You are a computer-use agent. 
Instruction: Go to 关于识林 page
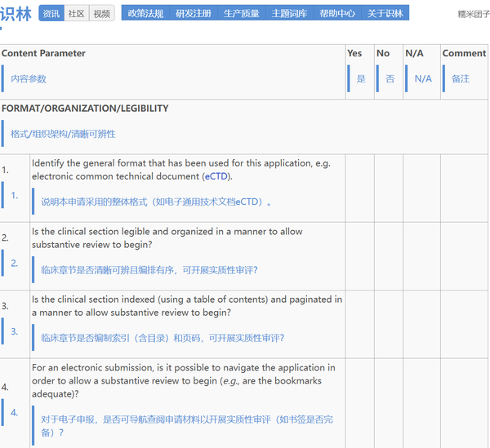(385, 14)
